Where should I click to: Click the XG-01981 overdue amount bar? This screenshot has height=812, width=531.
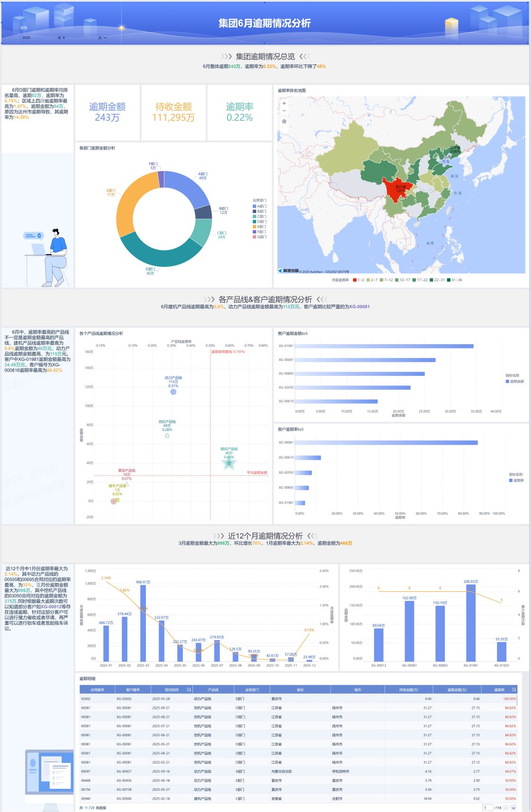point(384,346)
